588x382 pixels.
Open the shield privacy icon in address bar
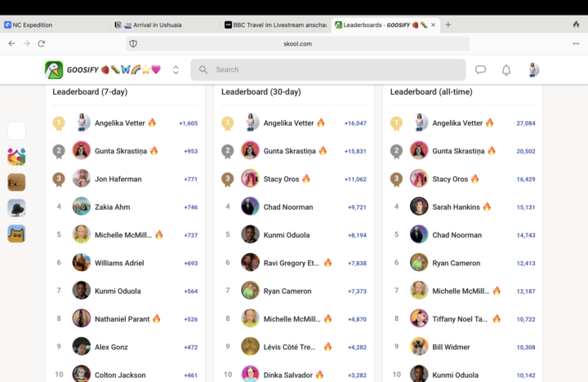[x=133, y=43]
